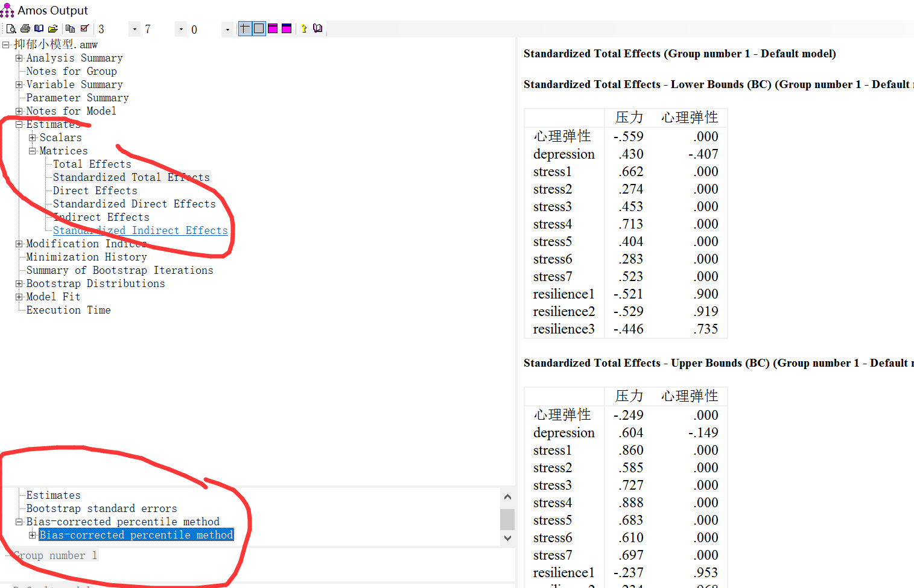Click stress7 row label in upper bounds table
914x588 pixels.
[553, 555]
